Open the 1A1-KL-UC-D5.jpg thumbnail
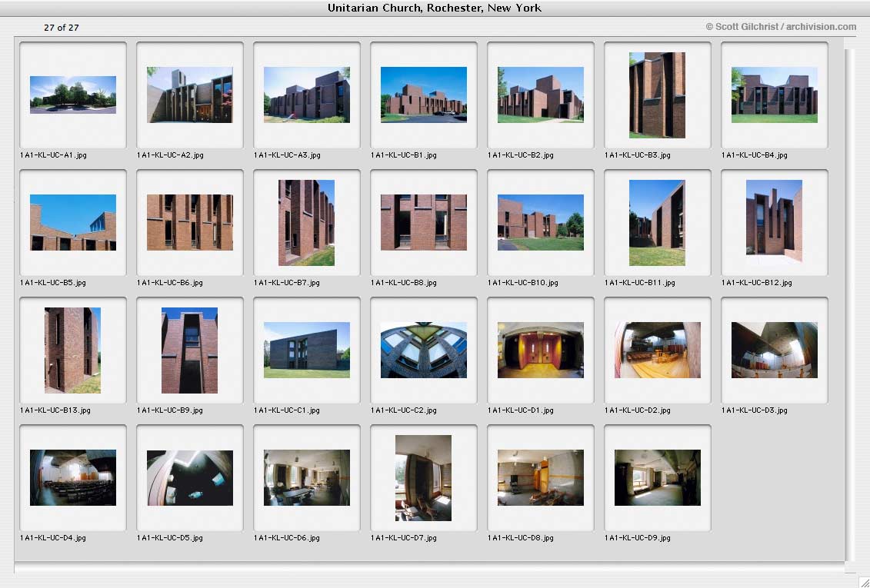 coord(190,478)
